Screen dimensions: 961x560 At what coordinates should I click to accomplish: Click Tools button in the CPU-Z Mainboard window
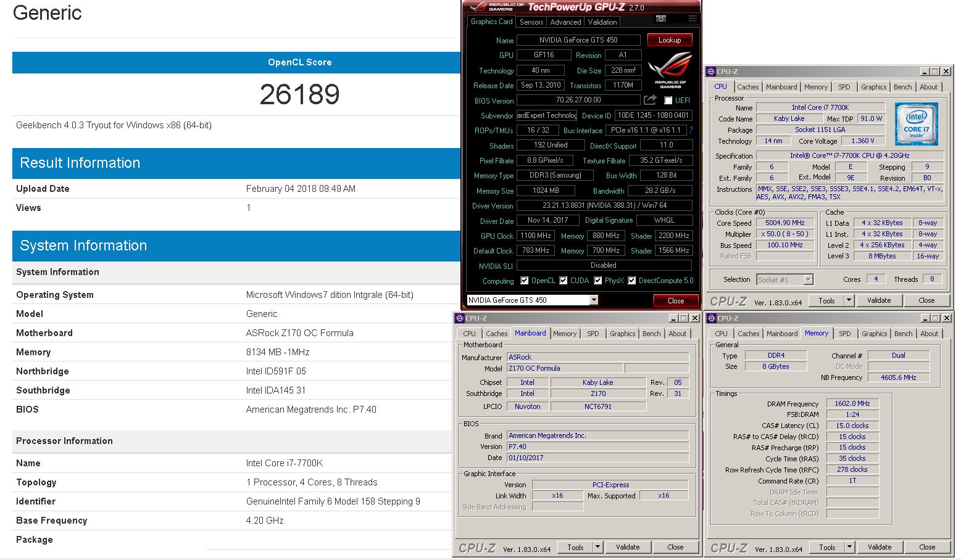click(x=575, y=547)
